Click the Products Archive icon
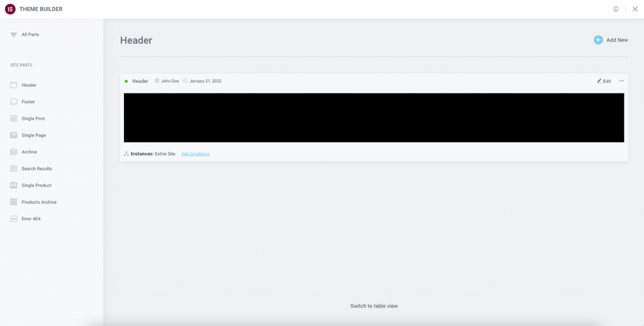 [x=13, y=202]
